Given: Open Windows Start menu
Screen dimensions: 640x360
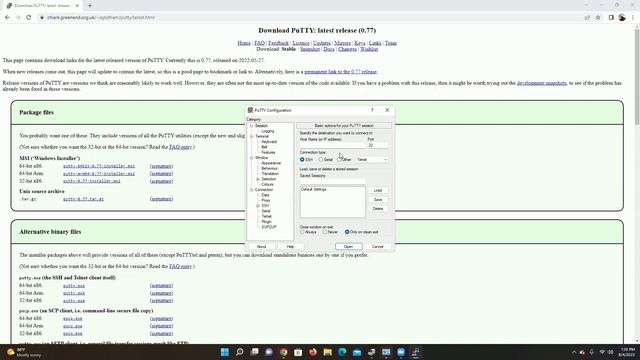Looking at the screenshot, I should point(224,352).
